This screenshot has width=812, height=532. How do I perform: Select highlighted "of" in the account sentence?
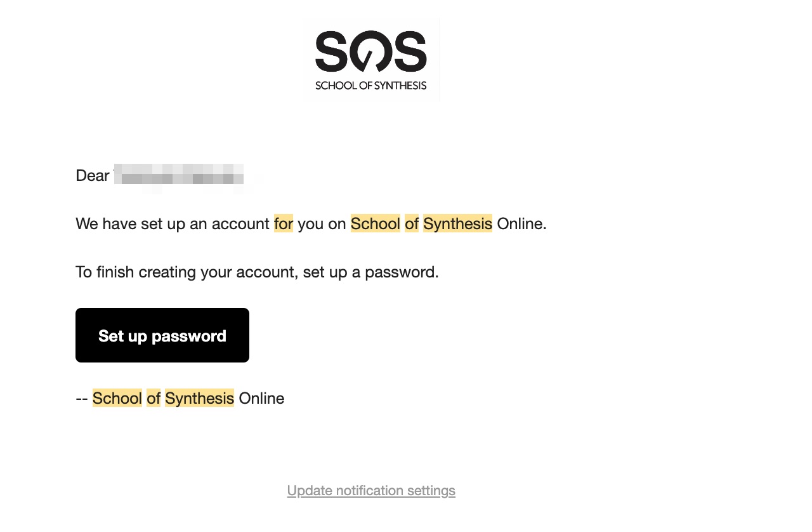412,224
